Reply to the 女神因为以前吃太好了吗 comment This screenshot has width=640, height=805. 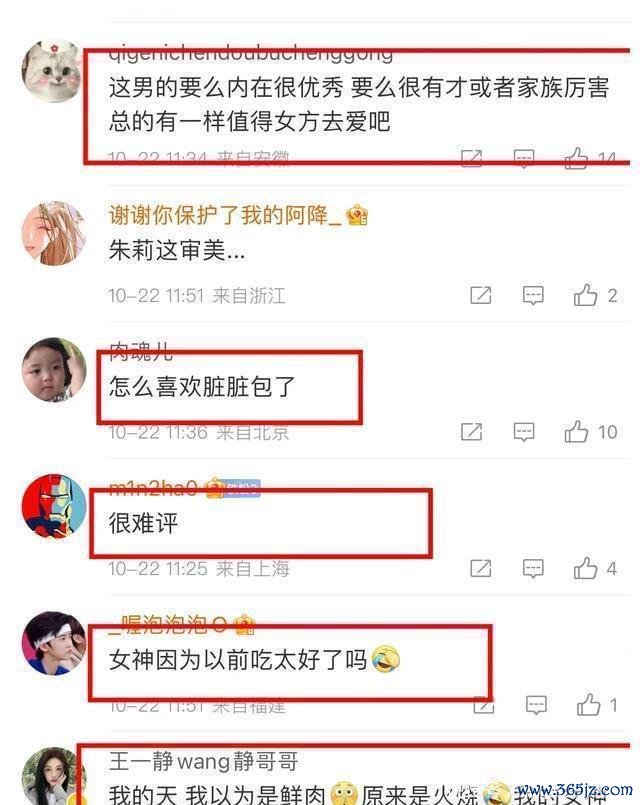click(x=536, y=705)
